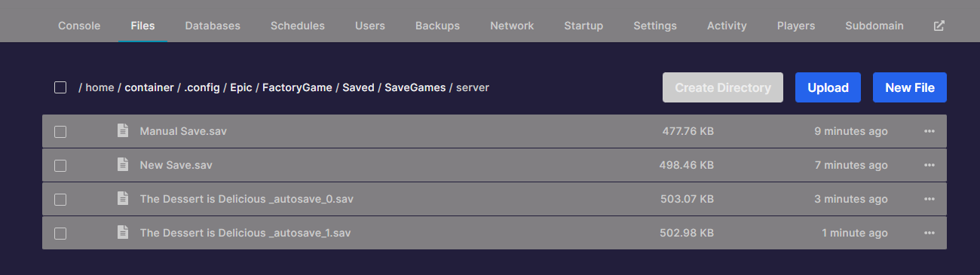Go to the Startup tab

pyautogui.click(x=583, y=26)
